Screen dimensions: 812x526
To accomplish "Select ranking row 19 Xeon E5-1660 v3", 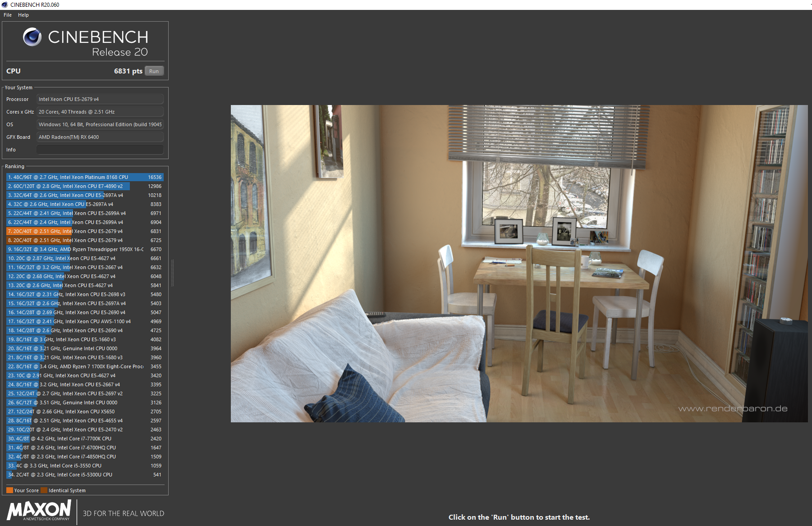I will [85, 339].
